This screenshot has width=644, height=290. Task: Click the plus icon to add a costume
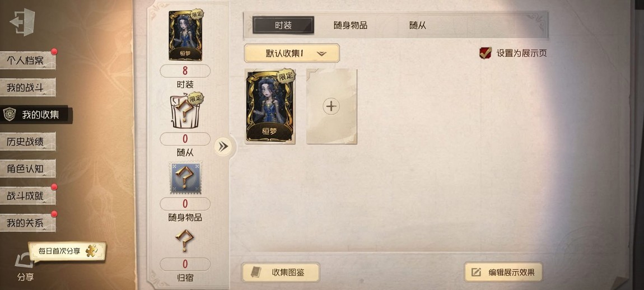tap(331, 106)
